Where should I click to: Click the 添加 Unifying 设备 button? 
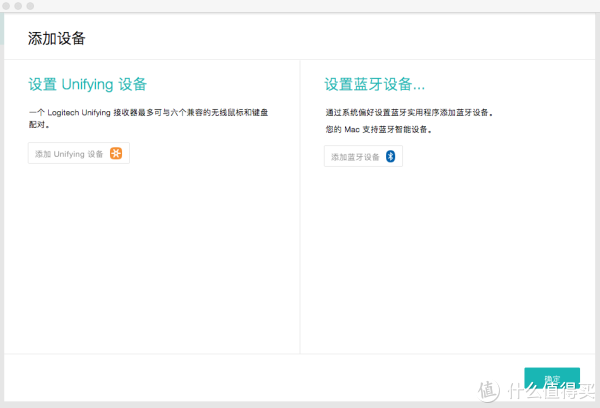[79, 153]
